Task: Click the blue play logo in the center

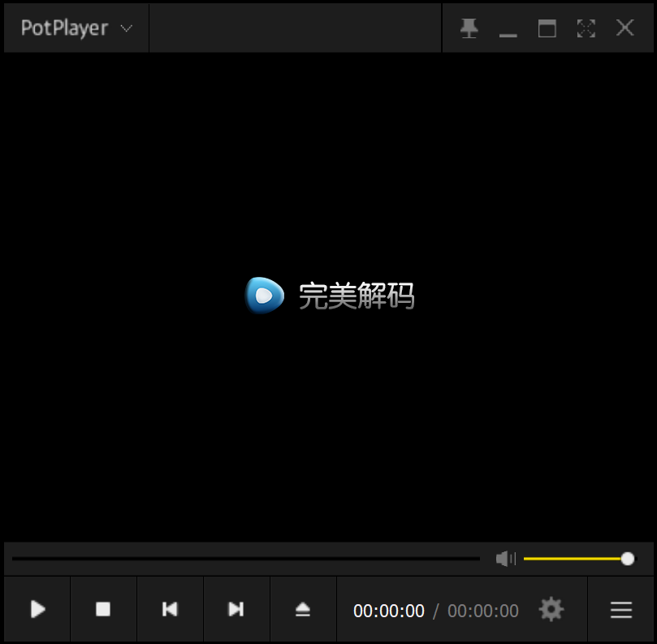Action: tap(265, 295)
